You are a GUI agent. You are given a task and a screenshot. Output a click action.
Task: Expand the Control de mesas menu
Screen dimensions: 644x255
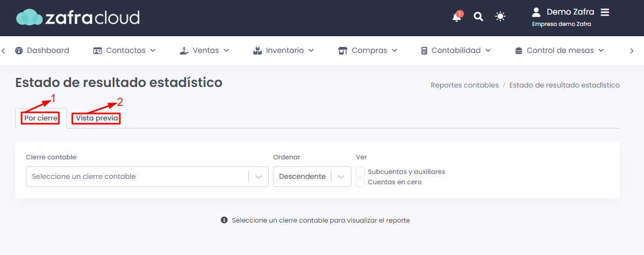click(559, 50)
